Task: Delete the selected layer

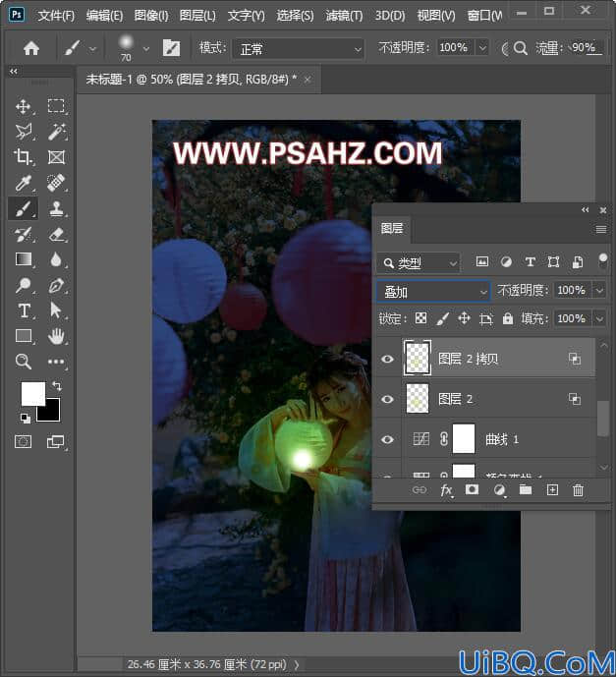Action: [578, 490]
